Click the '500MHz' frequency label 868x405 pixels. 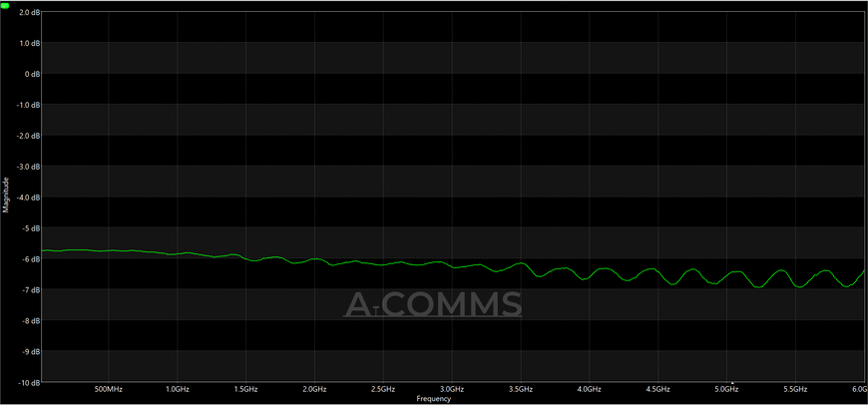(x=108, y=389)
